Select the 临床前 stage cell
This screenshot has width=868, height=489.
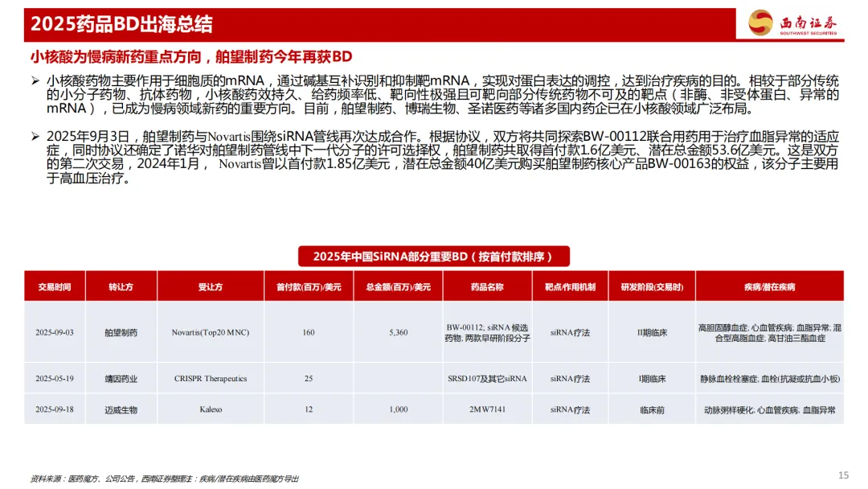coord(652,409)
